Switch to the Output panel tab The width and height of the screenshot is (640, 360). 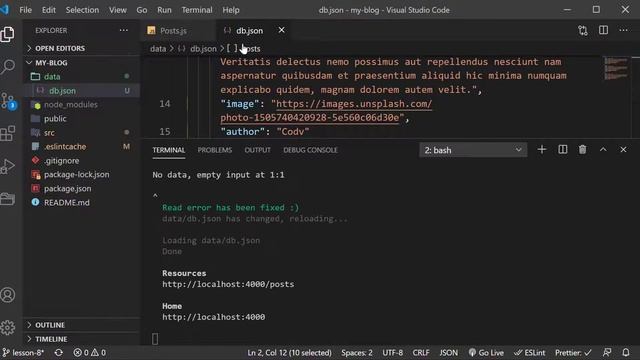[257, 150]
